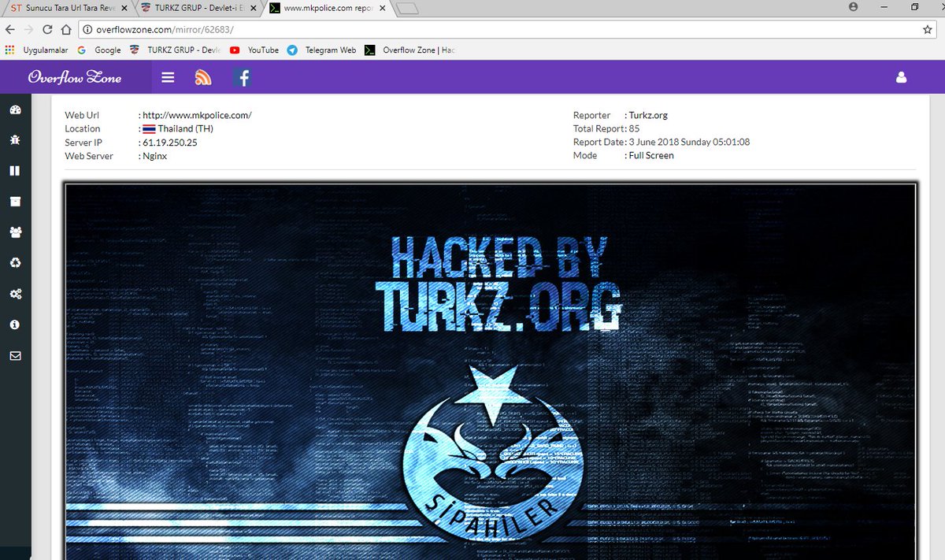945x560 pixels.
Task: Open the RSS feed icon
Action: point(203,77)
